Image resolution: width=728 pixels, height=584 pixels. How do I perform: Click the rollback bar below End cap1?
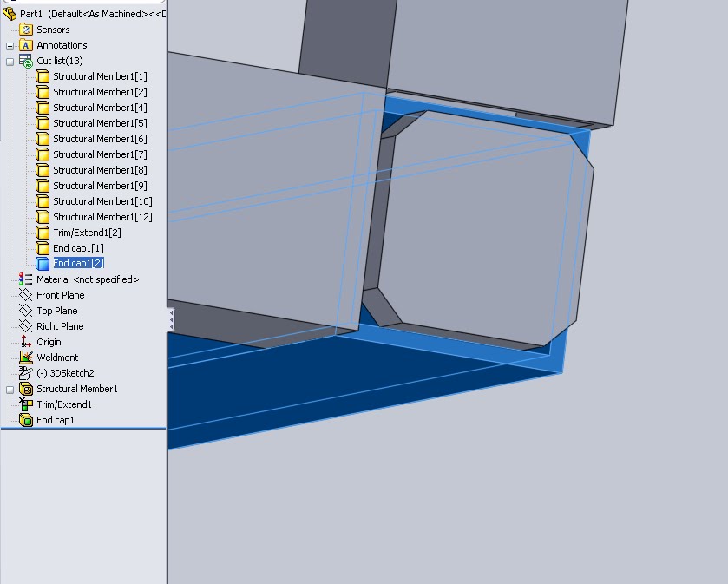(x=83, y=428)
